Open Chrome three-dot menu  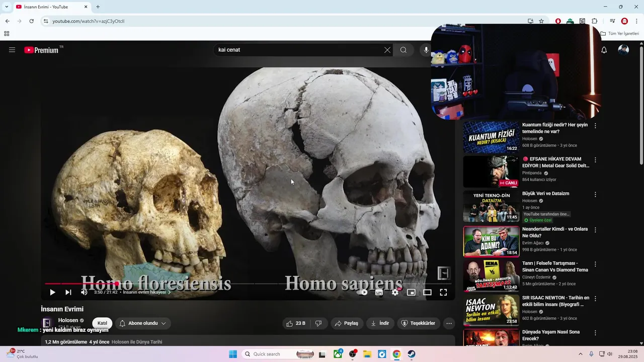tap(636, 21)
